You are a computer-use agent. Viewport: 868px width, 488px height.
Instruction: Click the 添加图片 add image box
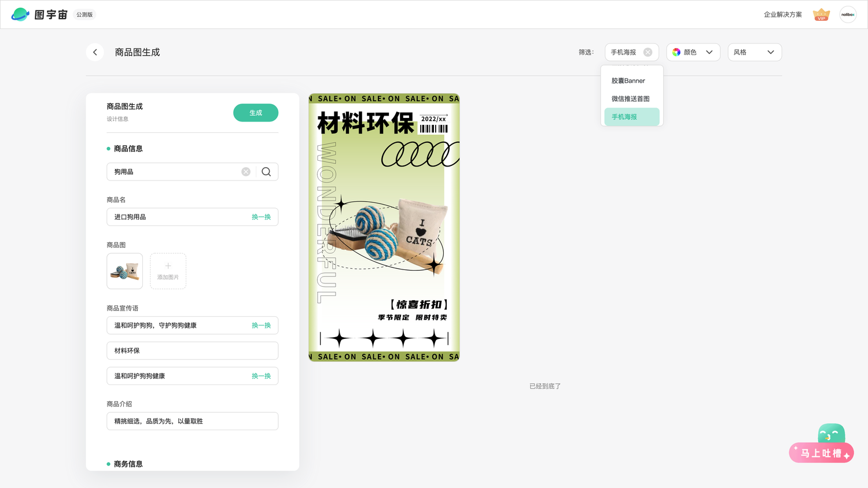tap(168, 271)
